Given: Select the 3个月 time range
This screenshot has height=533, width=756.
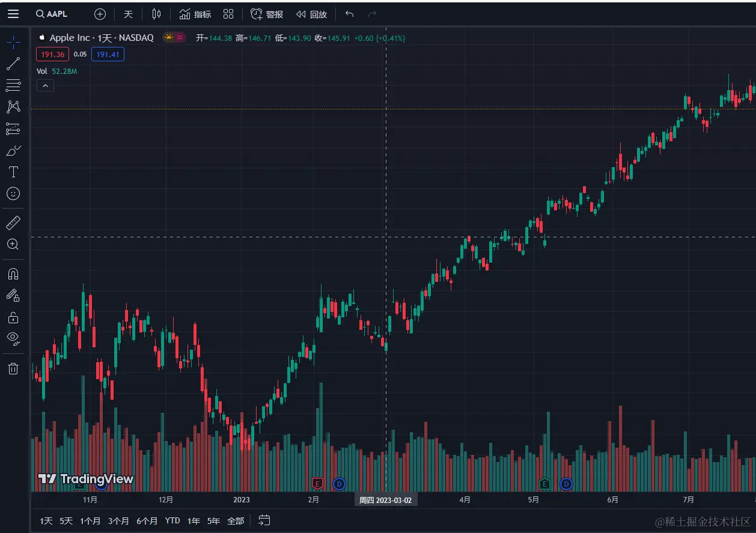Looking at the screenshot, I should click(118, 521).
